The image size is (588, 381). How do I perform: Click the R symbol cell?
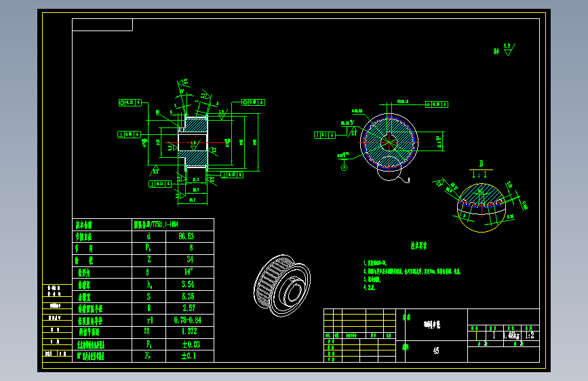point(149,308)
